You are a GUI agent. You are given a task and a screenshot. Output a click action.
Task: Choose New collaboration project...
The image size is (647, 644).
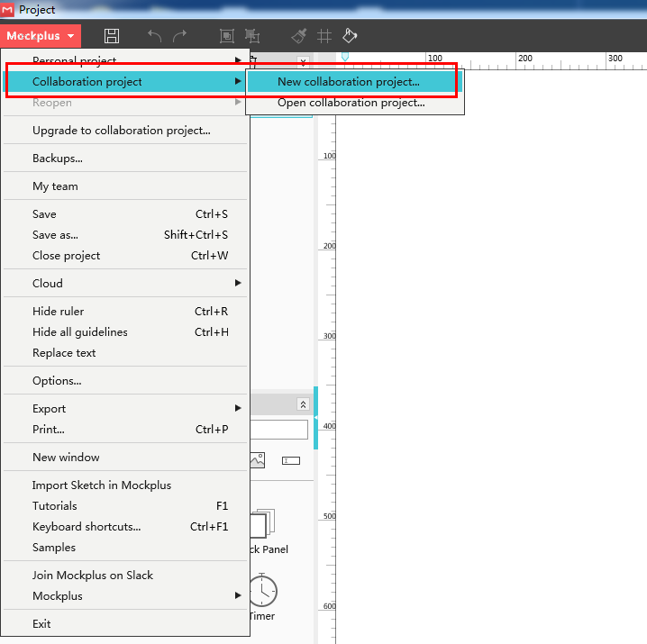(354, 82)
